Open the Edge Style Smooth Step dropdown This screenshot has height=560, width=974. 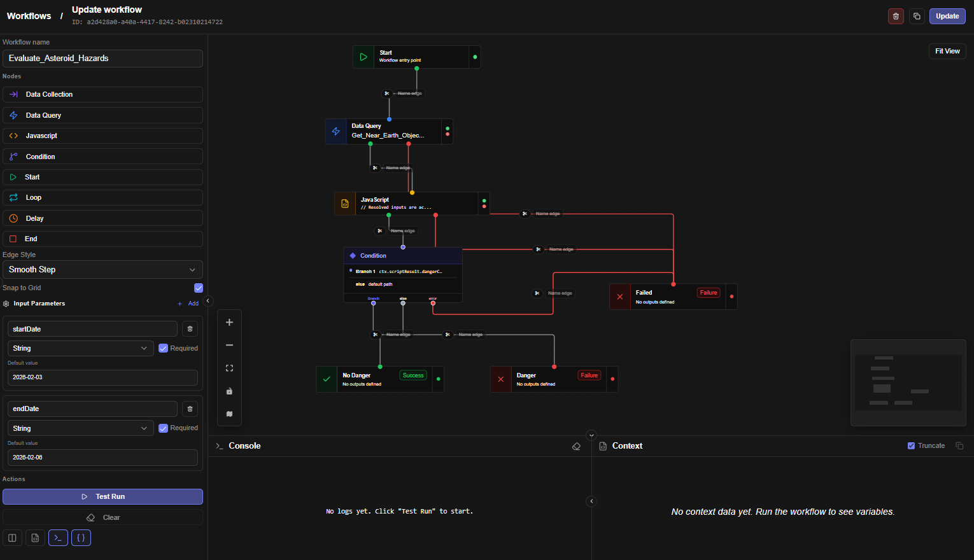coord(102,270)
